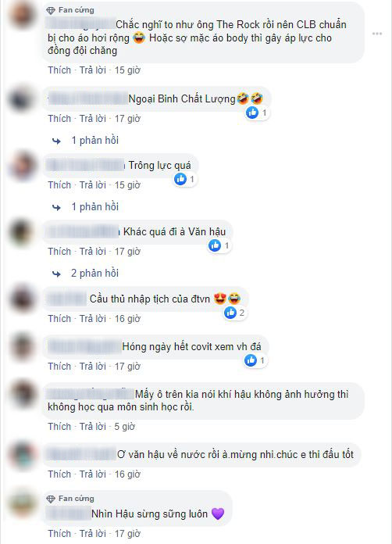Reply to the Hóng ngày hết covit comment
The height and width of the screenshot is (544, 392).
[93, 367]
